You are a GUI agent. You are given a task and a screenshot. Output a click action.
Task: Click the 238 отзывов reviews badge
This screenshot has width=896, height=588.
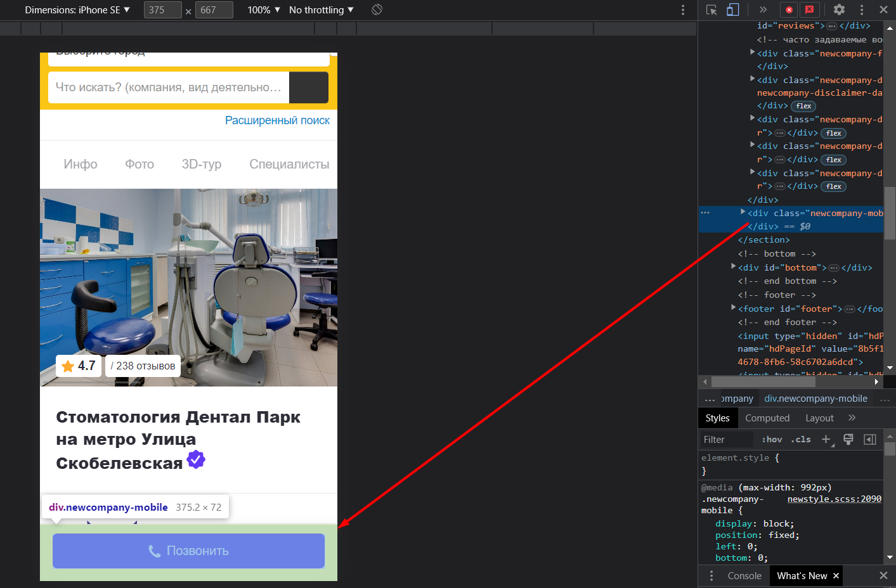pyautogui.click(x=143, y=366)
